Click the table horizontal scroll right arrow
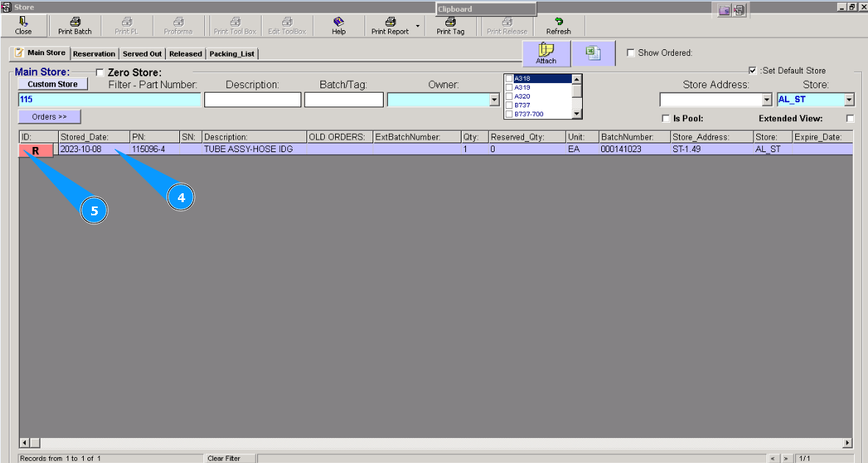 [x=847, y=443]
